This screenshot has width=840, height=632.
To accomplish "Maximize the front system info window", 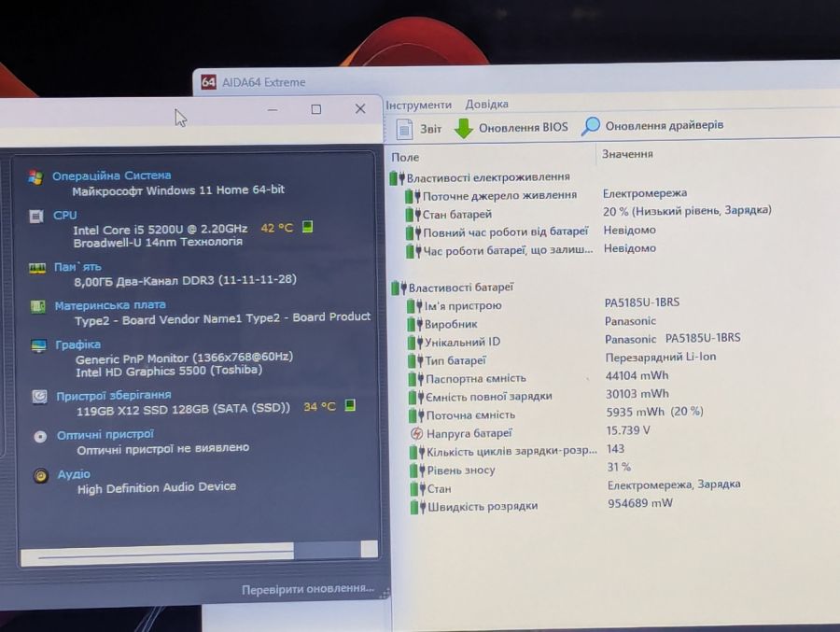I will tap(316, 109).
